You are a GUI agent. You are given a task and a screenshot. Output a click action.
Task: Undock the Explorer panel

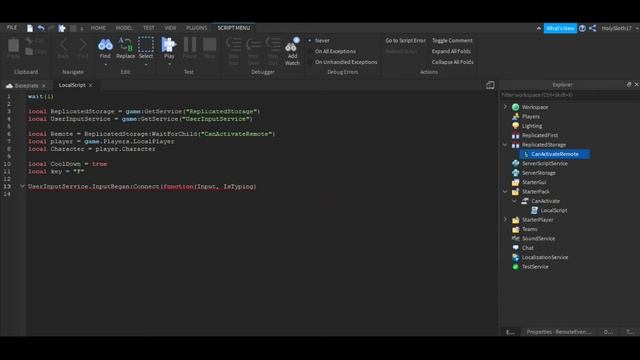629,84
